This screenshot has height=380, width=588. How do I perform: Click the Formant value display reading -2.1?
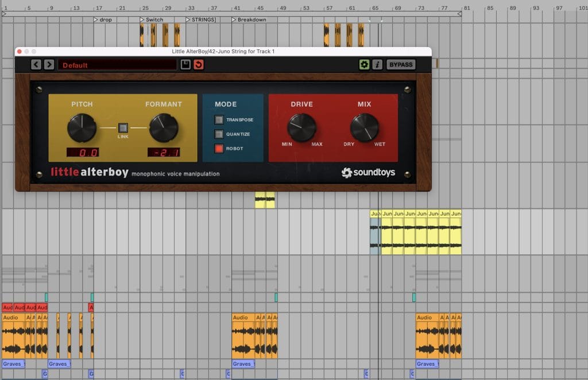coord(164,152)
